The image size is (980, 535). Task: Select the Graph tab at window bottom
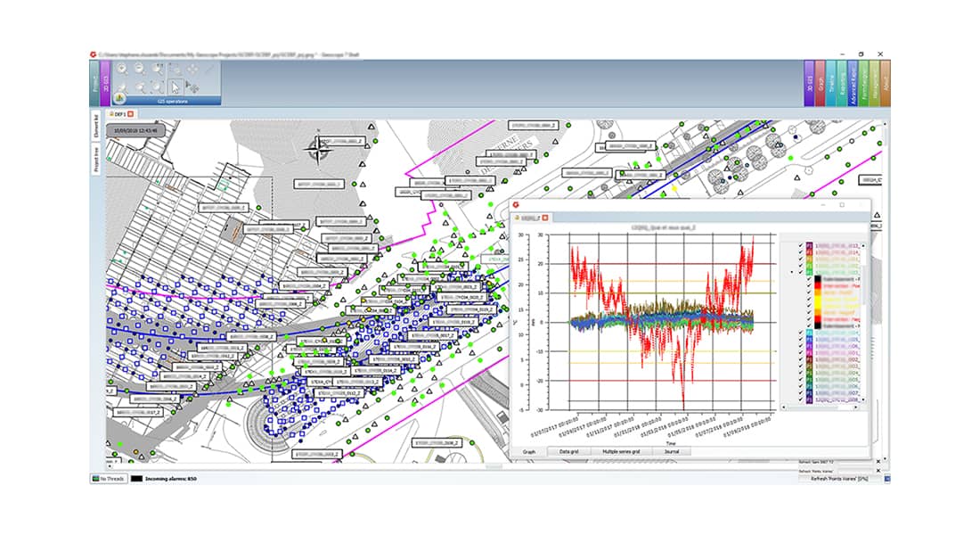528,451
